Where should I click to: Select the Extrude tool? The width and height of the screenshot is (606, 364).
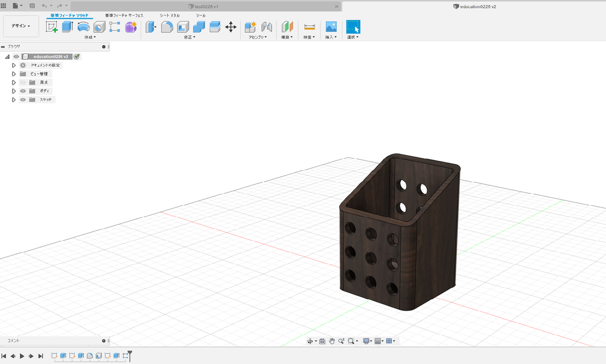click(67, 27)
